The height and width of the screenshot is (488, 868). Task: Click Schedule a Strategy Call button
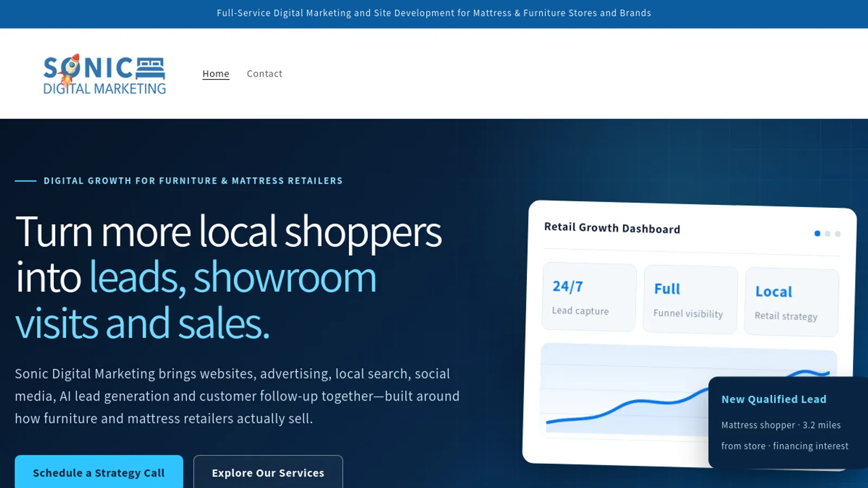[x=99, y=472]
